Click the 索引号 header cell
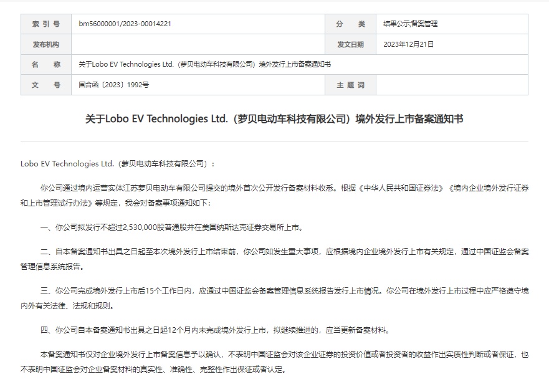Screen dimensions: 549x392 point(46,24)
